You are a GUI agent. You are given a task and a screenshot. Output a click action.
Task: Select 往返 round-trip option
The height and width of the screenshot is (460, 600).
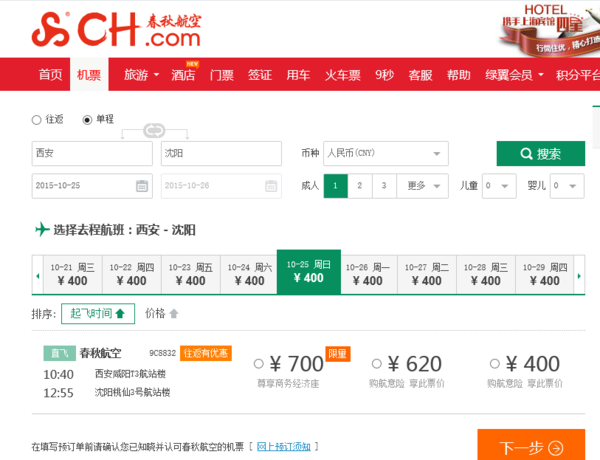tap(36, 120)
